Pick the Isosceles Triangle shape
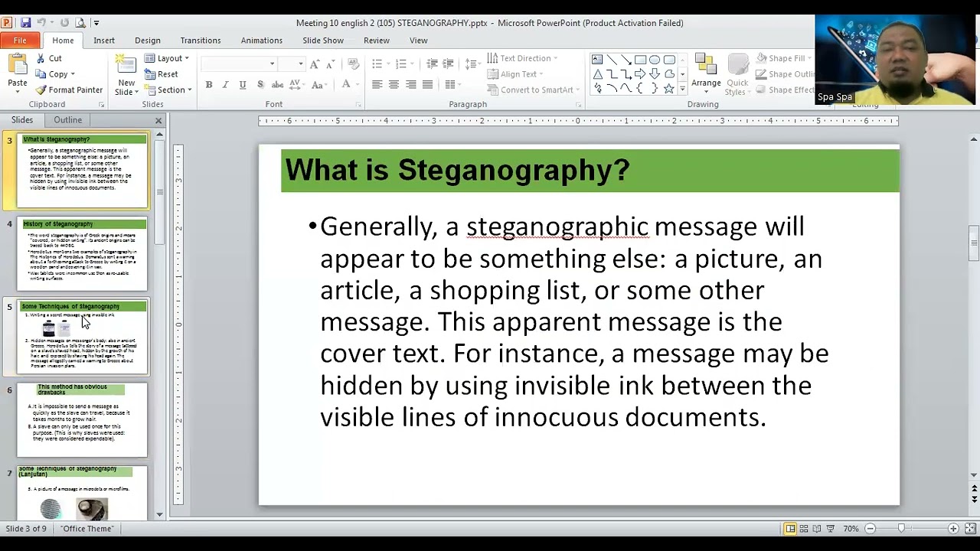This screenshot has height=551, width=980. (597, 74)
